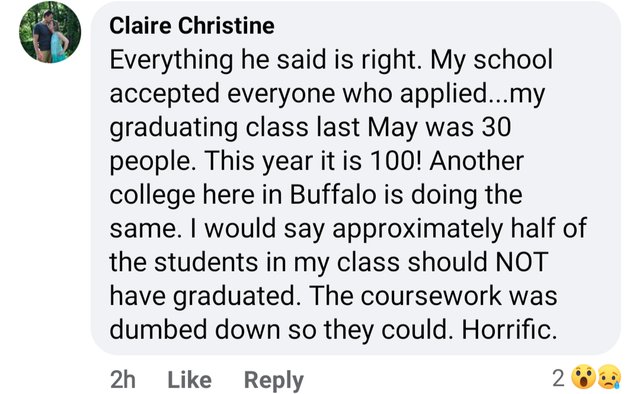
Task: Click the word applied...my in the comment
Action: pos(472,95)
